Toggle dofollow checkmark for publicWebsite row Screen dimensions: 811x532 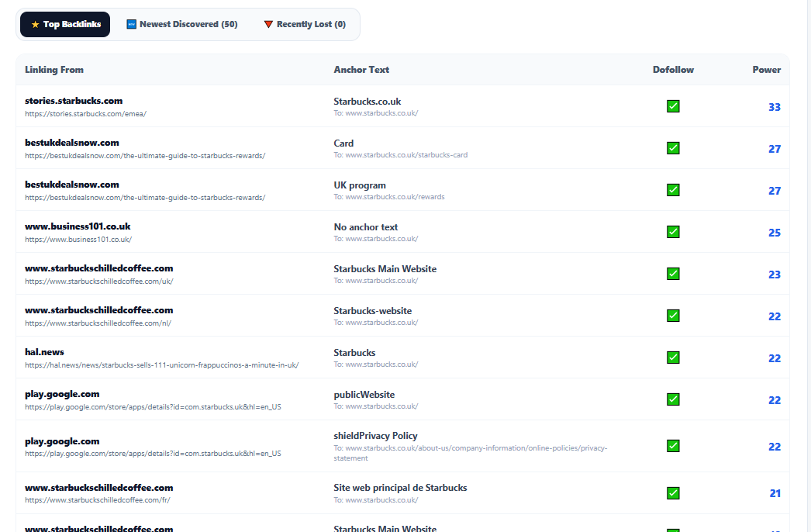coord(673,399)
